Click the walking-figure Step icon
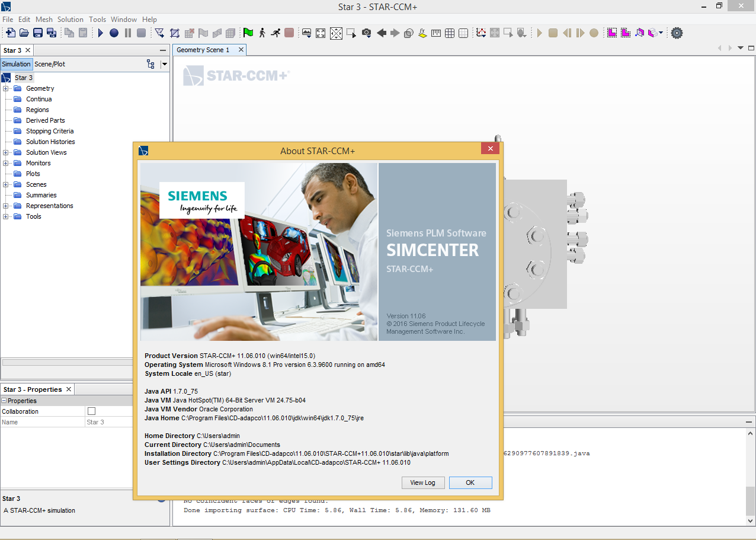Image resolution: width=756 pixels, height=540 pixels. pos(262,33)
